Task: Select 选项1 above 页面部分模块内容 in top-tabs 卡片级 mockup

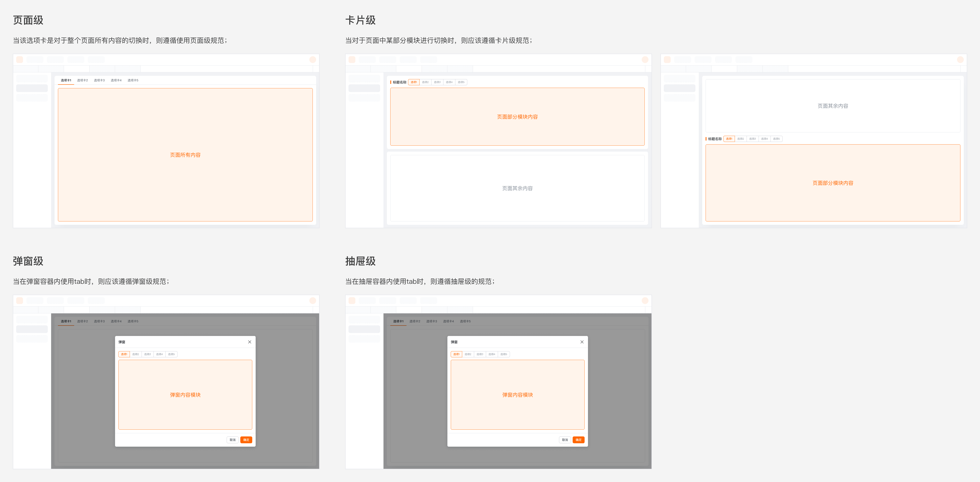Action: pos(414,82)
